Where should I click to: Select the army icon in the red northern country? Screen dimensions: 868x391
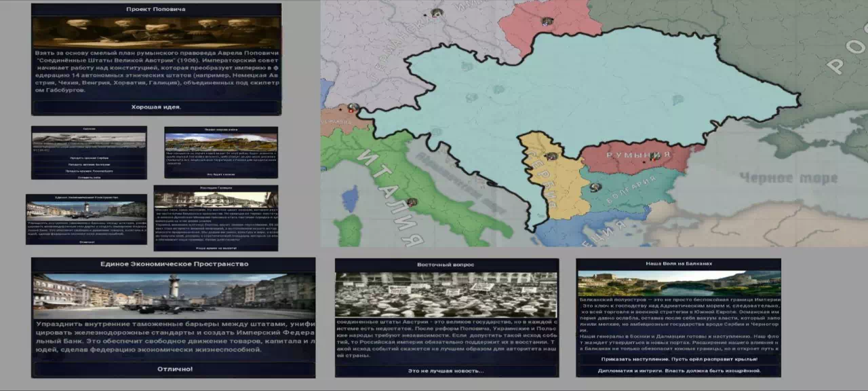547,21
